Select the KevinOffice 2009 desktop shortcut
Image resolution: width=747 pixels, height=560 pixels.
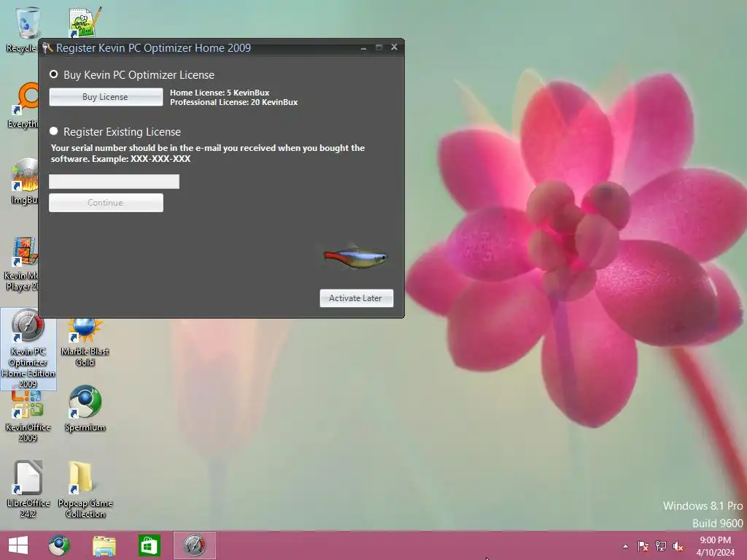(28, 416)
